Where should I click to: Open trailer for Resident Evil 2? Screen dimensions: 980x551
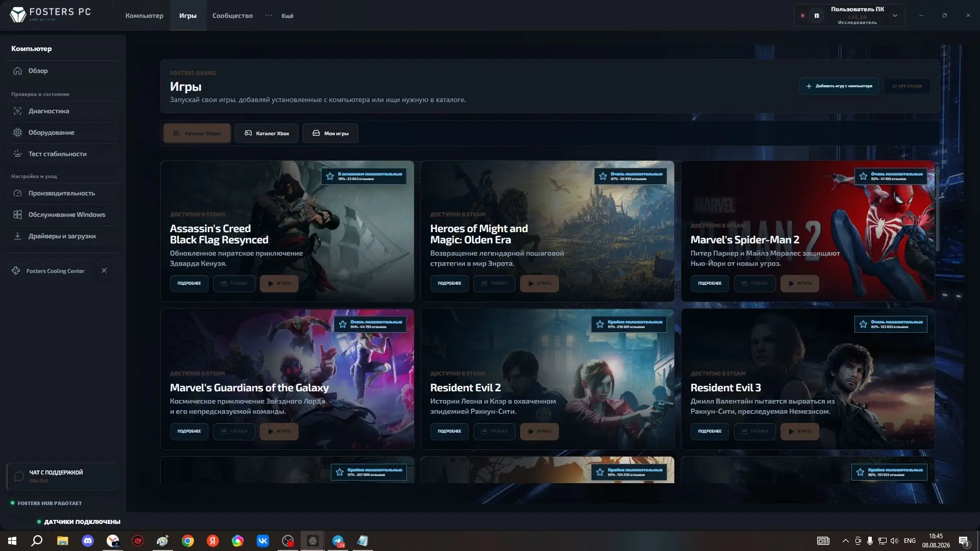(495, 431)
